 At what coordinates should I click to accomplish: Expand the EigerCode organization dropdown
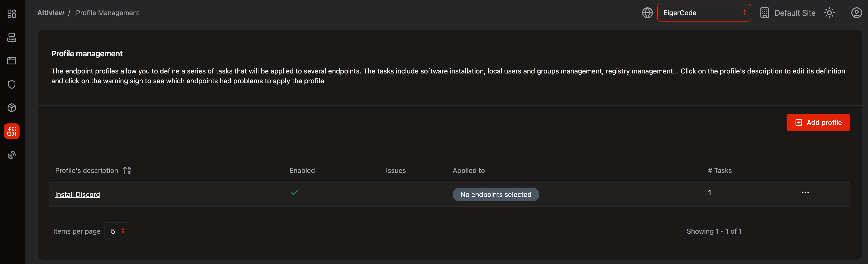(x=703, y=13)
